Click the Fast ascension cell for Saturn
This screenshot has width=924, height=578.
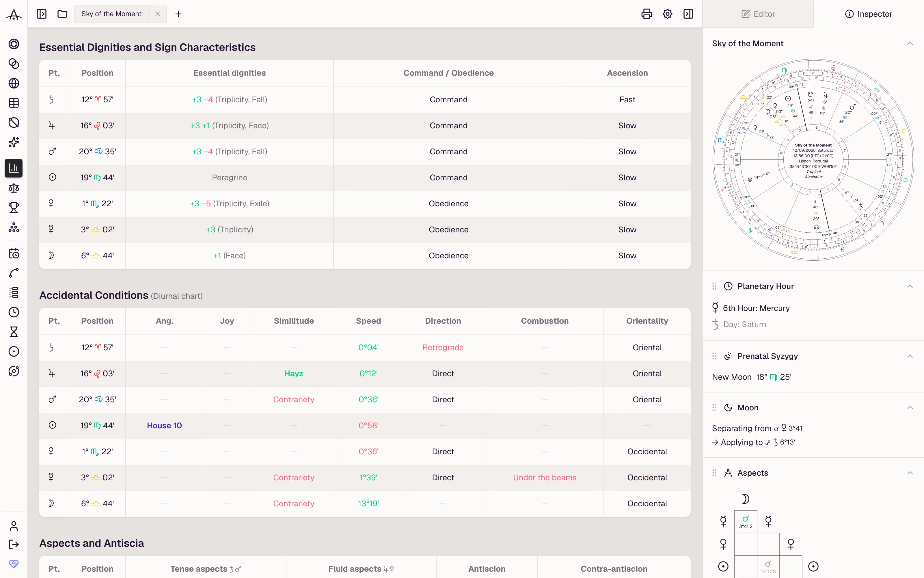627,99
